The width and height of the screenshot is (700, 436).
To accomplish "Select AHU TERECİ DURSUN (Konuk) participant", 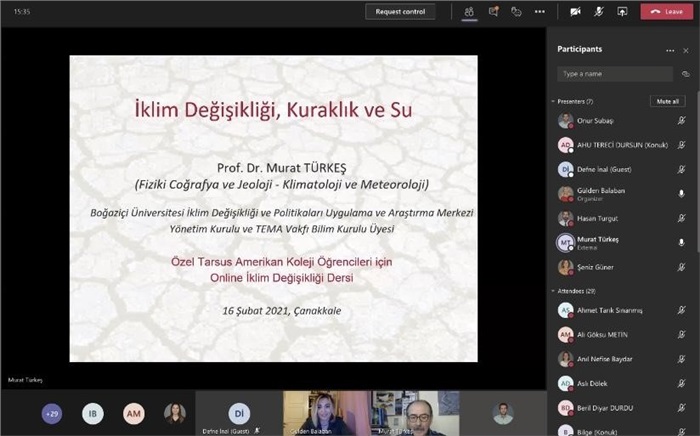I will [622, 145].
